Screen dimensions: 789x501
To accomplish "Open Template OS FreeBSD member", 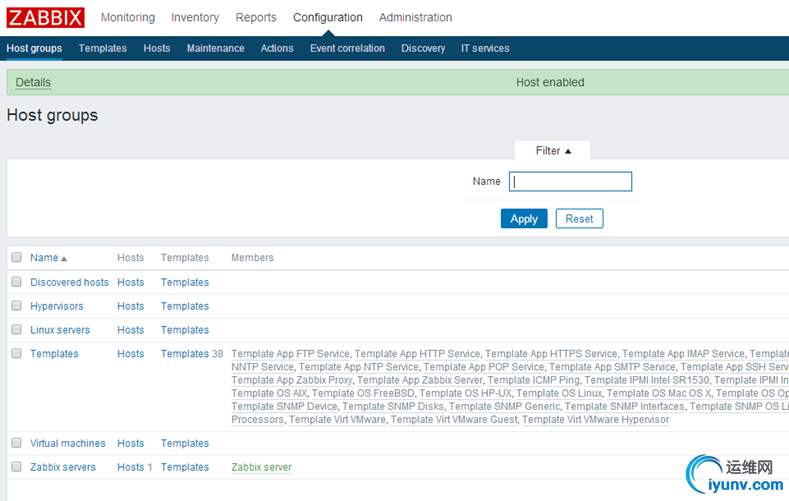I will (x=363, y=393).
